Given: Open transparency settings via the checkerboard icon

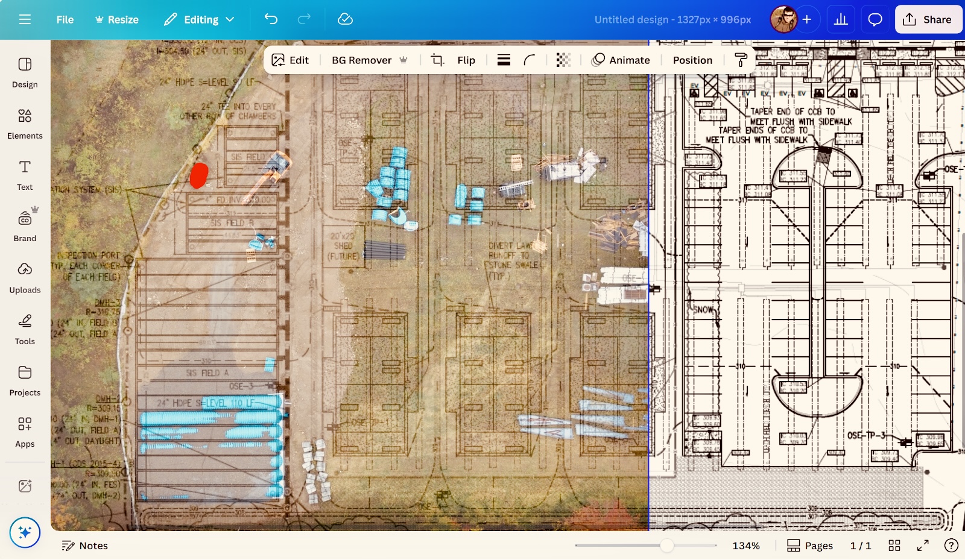Looking at the screenshot, I should (x=563, y=60).
